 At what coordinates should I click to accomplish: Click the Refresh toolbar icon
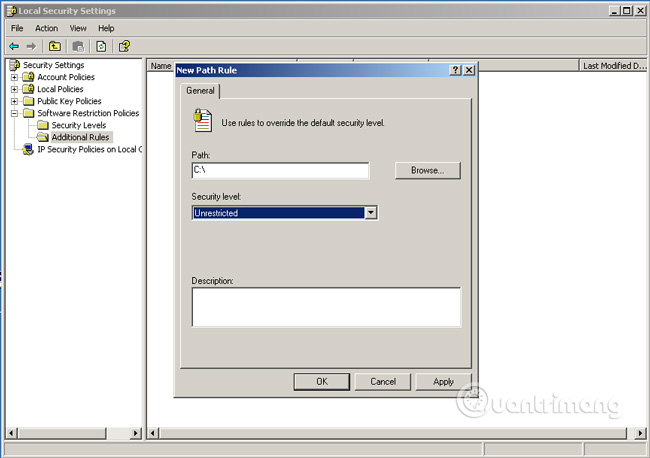click(x=101, y=46)
